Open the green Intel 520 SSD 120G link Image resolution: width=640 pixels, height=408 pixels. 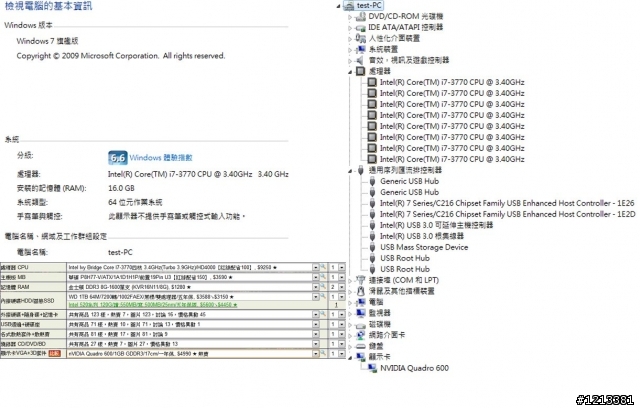click(153, 305)
